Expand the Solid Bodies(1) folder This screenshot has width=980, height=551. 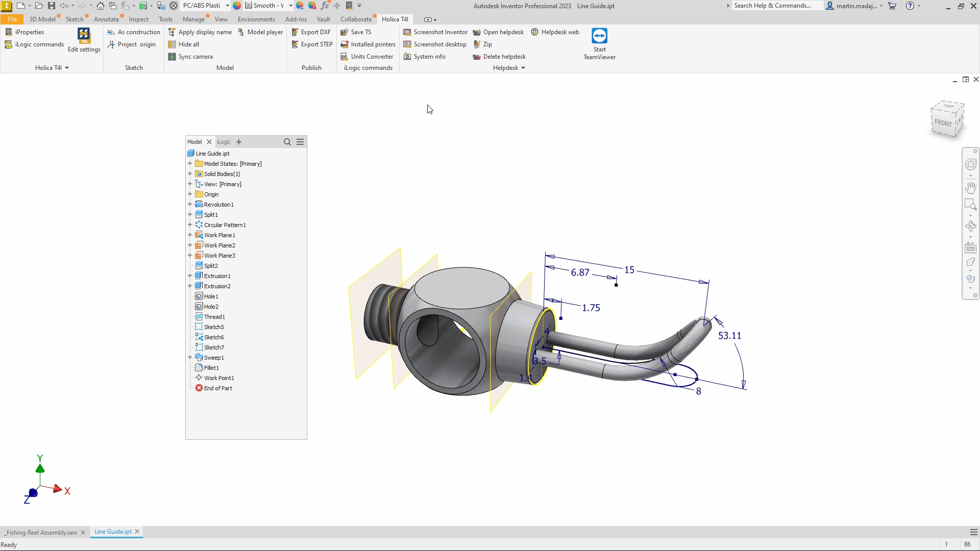190,174
